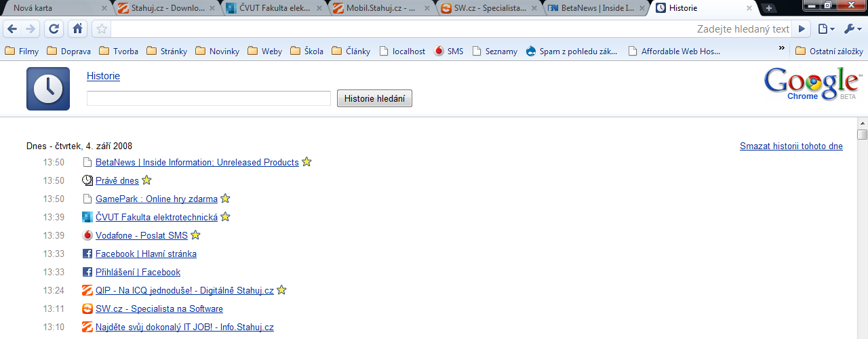868x339 pixels.
Task: Open QIP - Na ICQ jednoduše! entry
Action: (x=184, y=290)
